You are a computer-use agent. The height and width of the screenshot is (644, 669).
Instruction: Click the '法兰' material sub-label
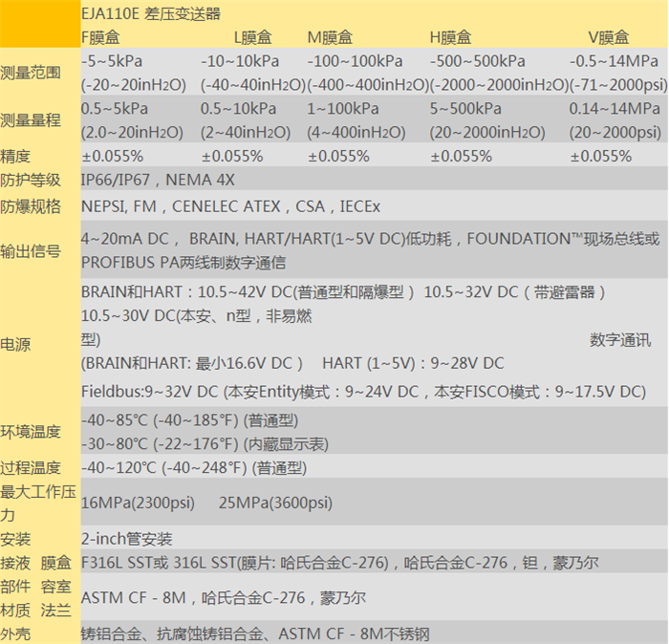(55, 610)
